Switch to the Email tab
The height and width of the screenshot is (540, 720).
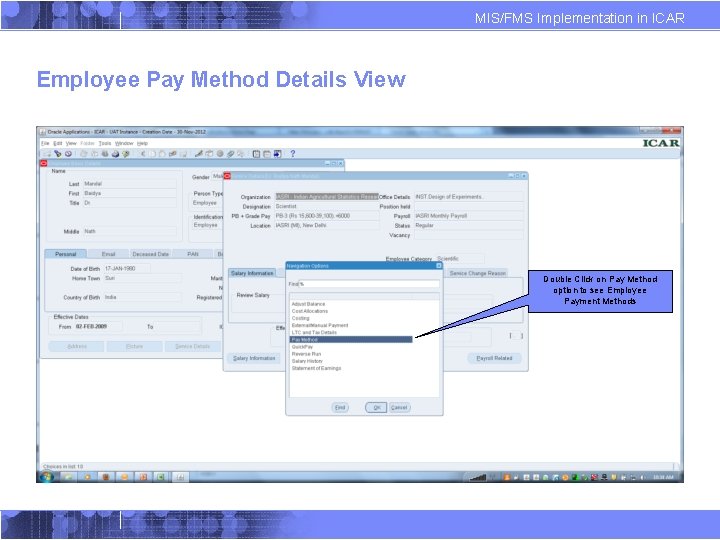(x=108, y=254)
